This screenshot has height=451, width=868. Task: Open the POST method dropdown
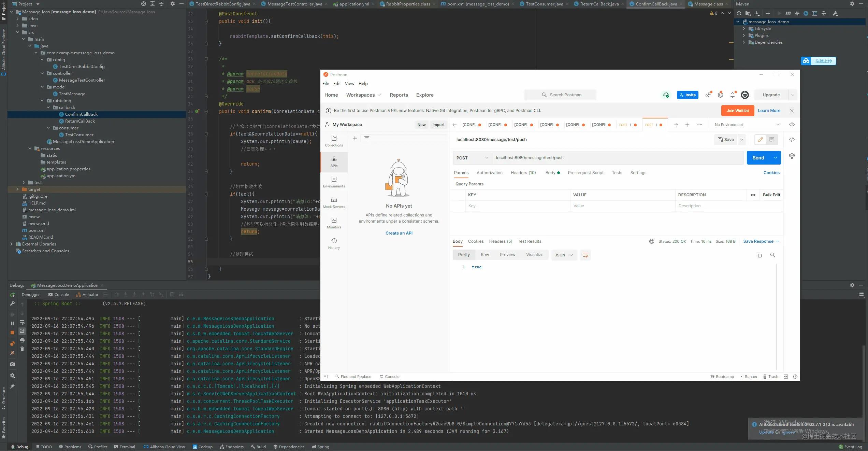pos(472,158)
